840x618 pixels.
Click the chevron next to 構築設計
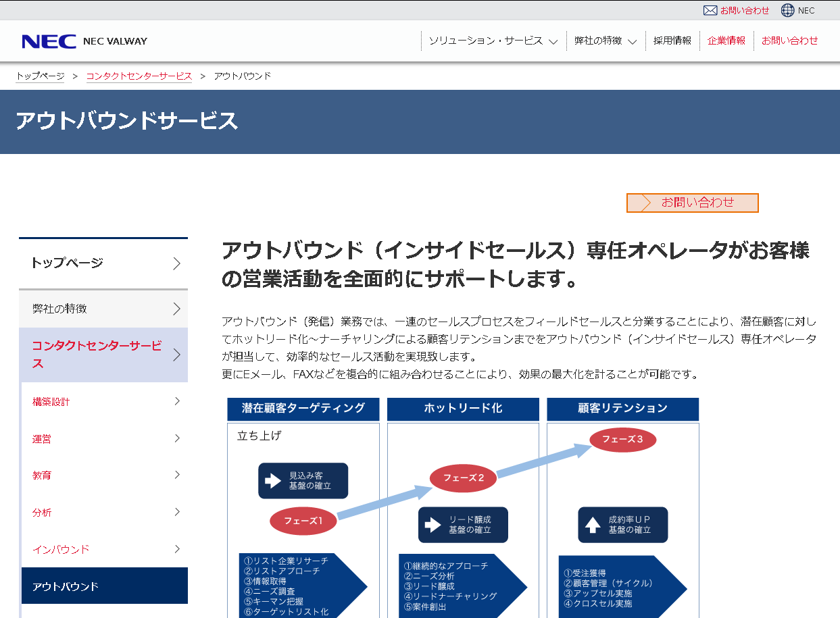click(177, 401)
